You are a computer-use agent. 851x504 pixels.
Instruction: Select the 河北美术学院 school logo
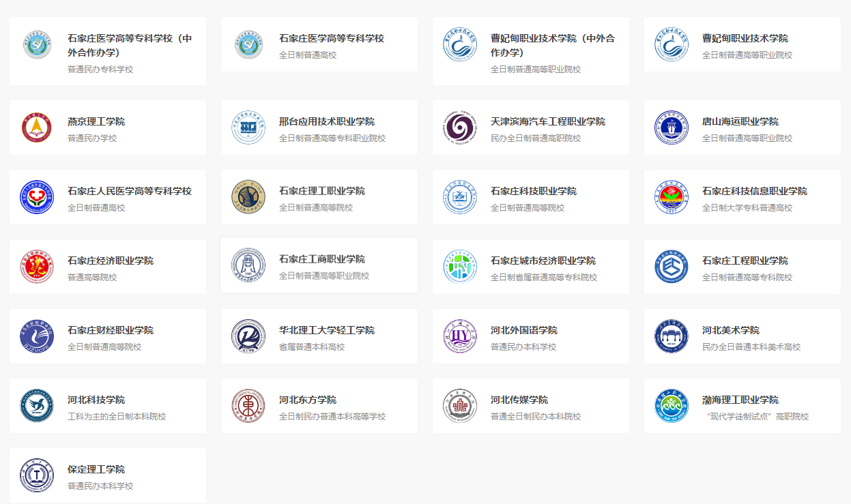click(672, 337)
